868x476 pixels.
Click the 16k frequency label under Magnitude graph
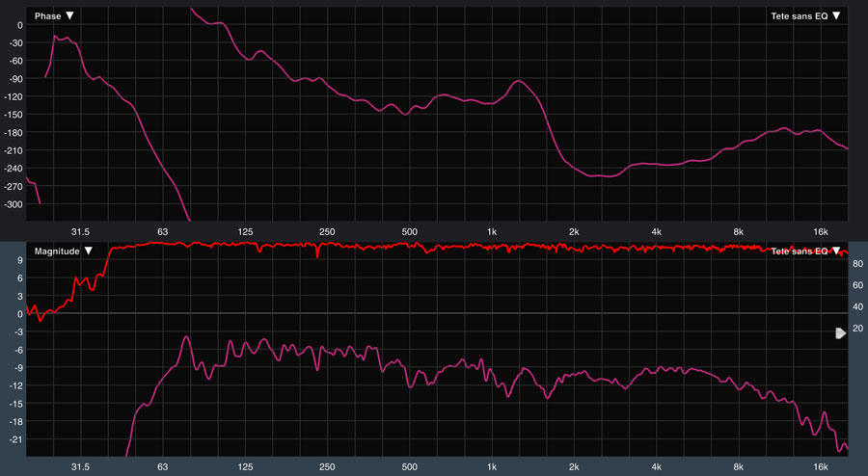click(x=821, y=467)
